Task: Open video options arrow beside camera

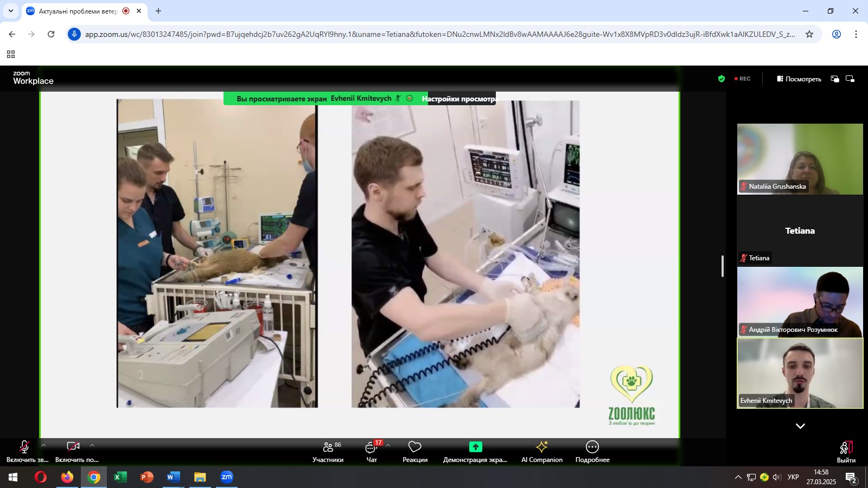Action: point(92,446)
